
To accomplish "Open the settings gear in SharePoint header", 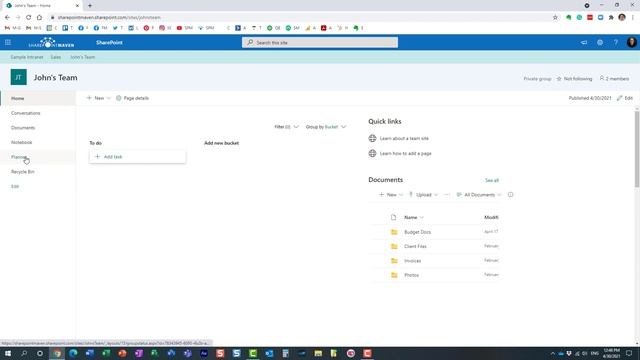I will pyautogui.click(x=600, y=42).
